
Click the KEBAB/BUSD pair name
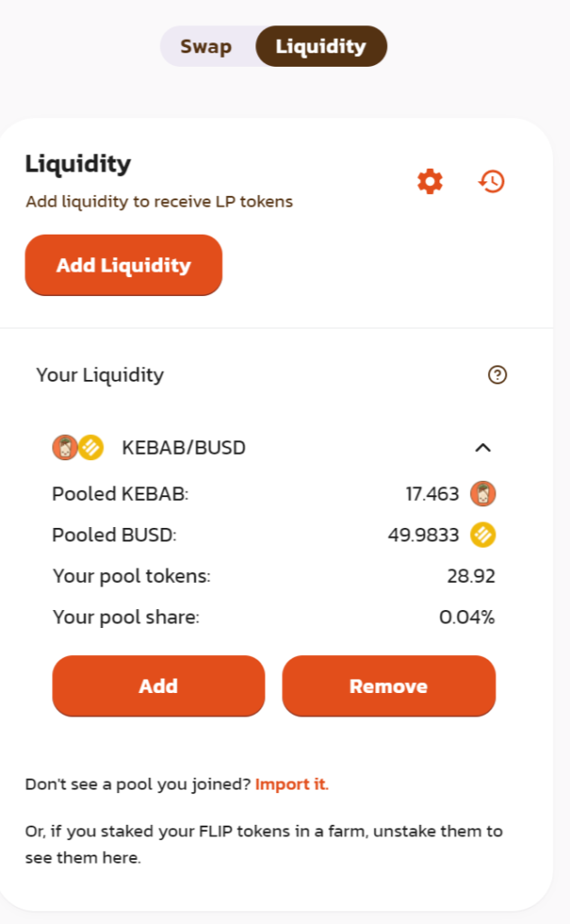184,448
